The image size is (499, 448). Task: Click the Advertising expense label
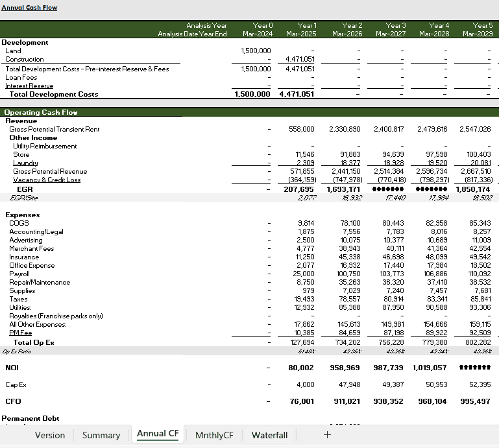[x=26, y=240]
